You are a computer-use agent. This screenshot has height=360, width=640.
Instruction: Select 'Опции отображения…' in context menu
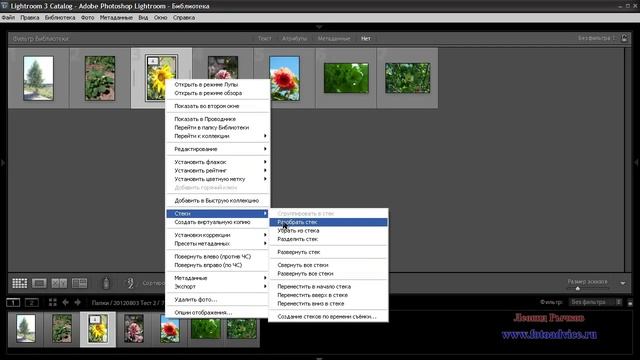click(x=218, y=313)
